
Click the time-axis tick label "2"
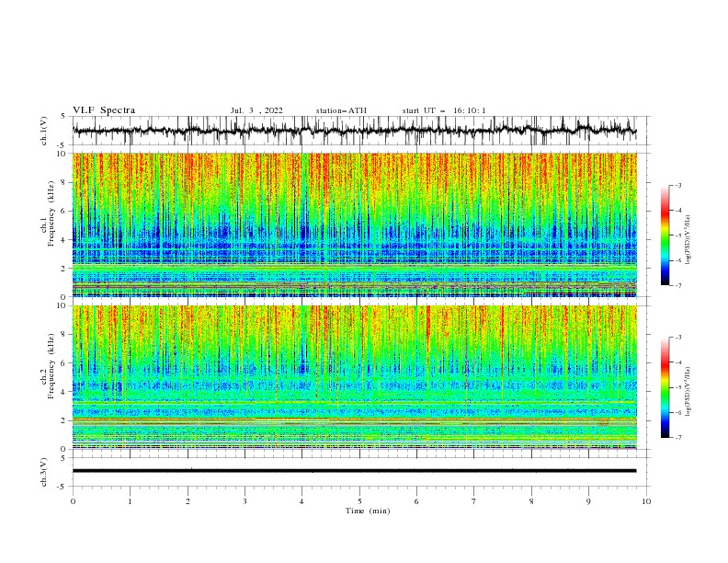click(188, 501)
